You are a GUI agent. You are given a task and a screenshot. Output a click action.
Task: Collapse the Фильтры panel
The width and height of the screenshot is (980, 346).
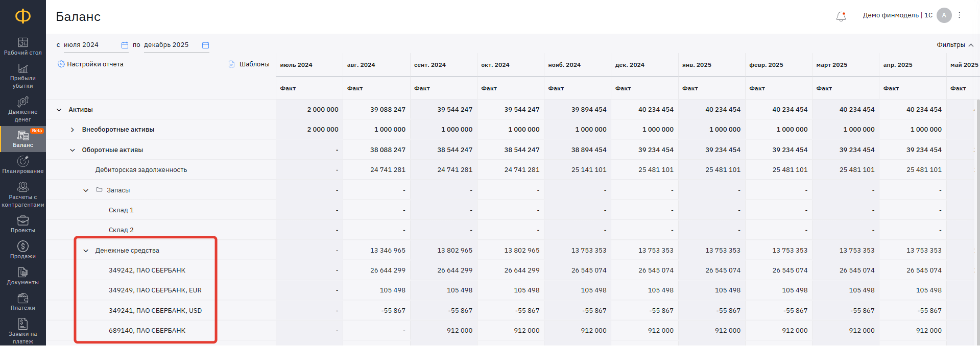tap(955, 45)
